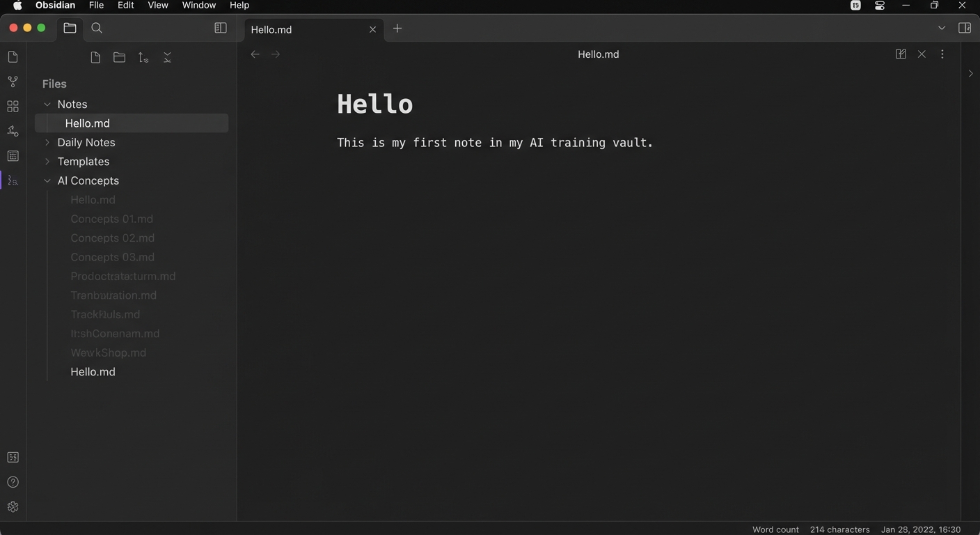Change the file sort order

[143, 57]
